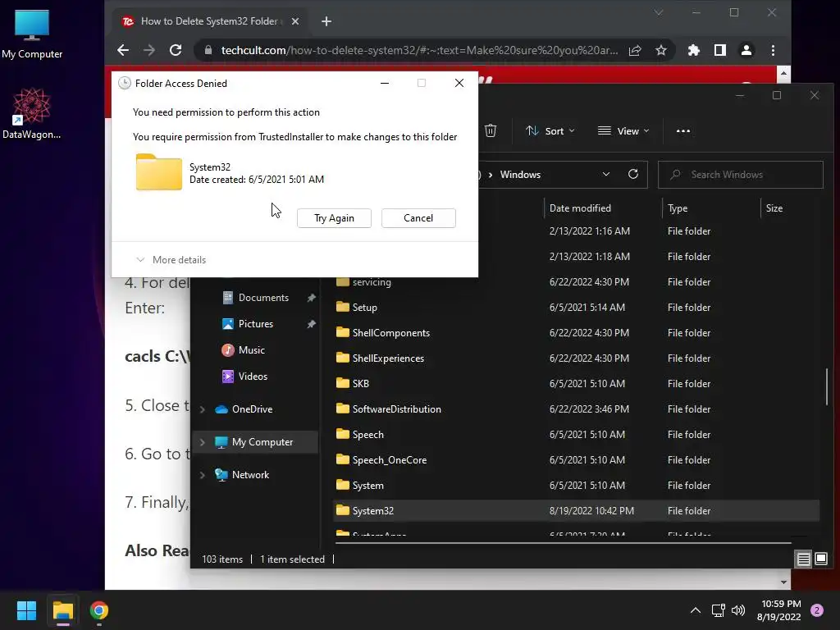The height and width of the screenshot is (630, 840).
Task: Open the Windows Start menu
Action: click(x=26, y=610)
